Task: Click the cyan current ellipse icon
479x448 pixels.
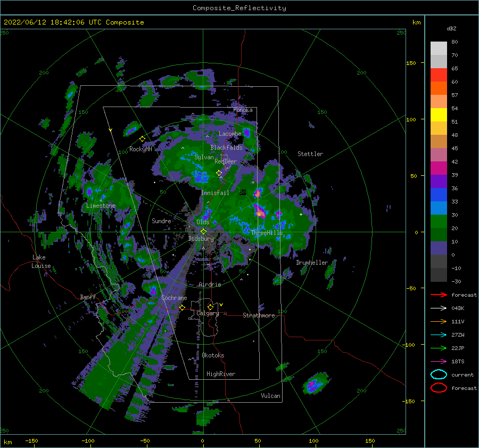Action: [x=439, y=374]
